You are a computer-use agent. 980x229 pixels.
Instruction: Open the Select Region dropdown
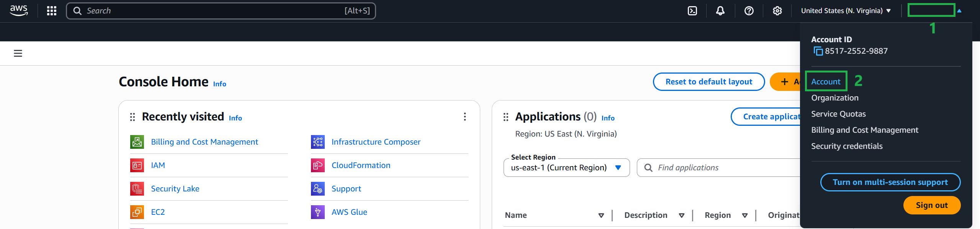click(x=566, y=168)
